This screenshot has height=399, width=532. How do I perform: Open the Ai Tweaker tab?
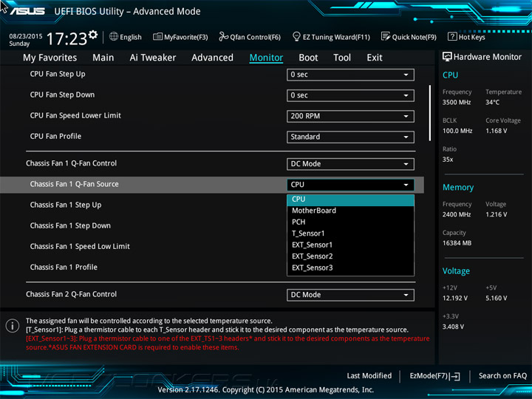pyautogui.click(x=153, y=58)
